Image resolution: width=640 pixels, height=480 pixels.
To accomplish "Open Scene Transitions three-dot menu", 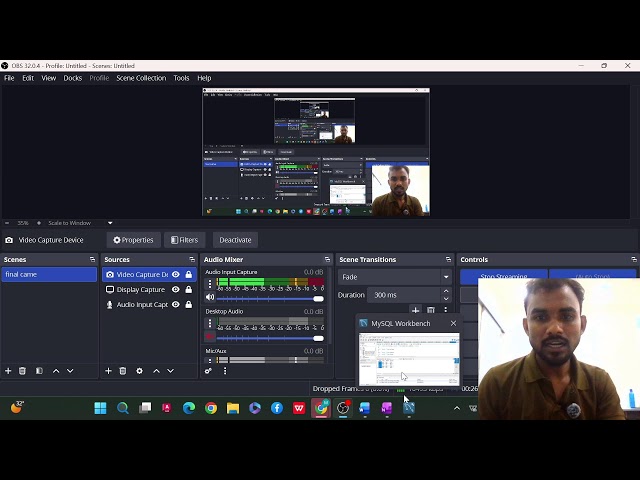I will [446, 310].
